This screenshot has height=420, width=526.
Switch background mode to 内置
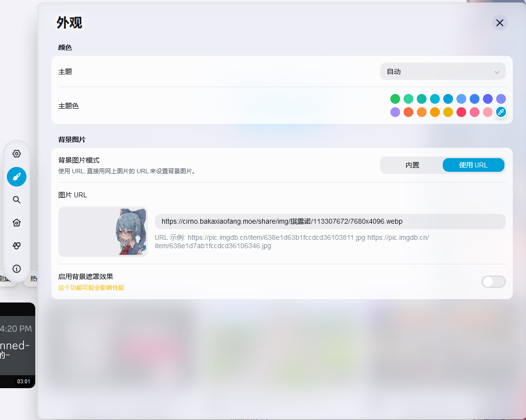[412, 165]
